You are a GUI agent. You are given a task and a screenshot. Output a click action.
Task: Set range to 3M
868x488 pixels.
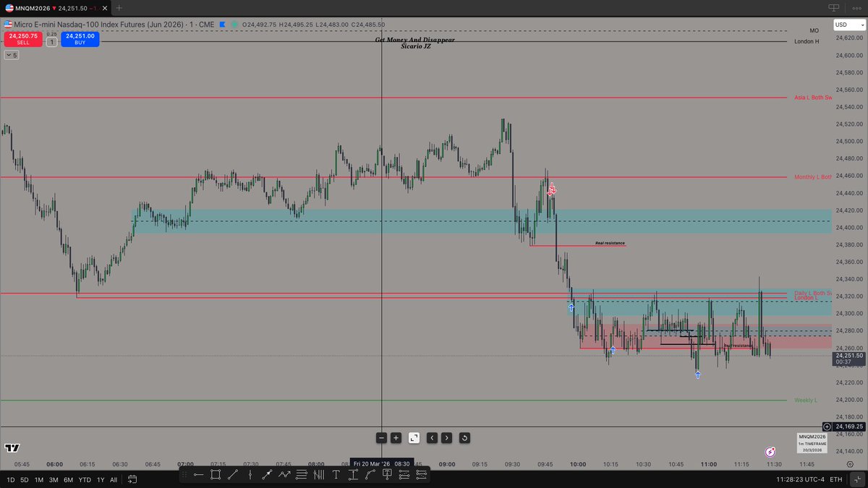[x=54, y=479]
